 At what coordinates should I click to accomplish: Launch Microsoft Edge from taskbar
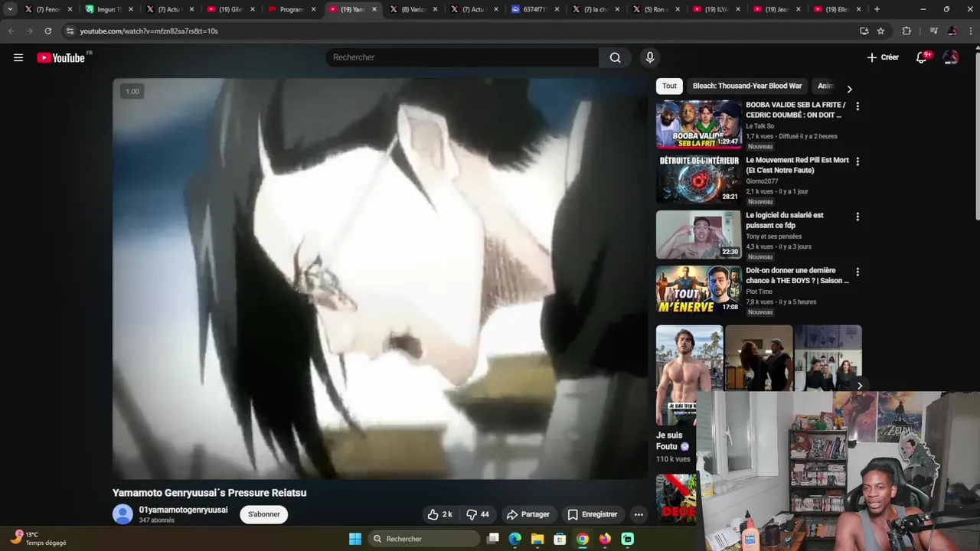(515, 539)
